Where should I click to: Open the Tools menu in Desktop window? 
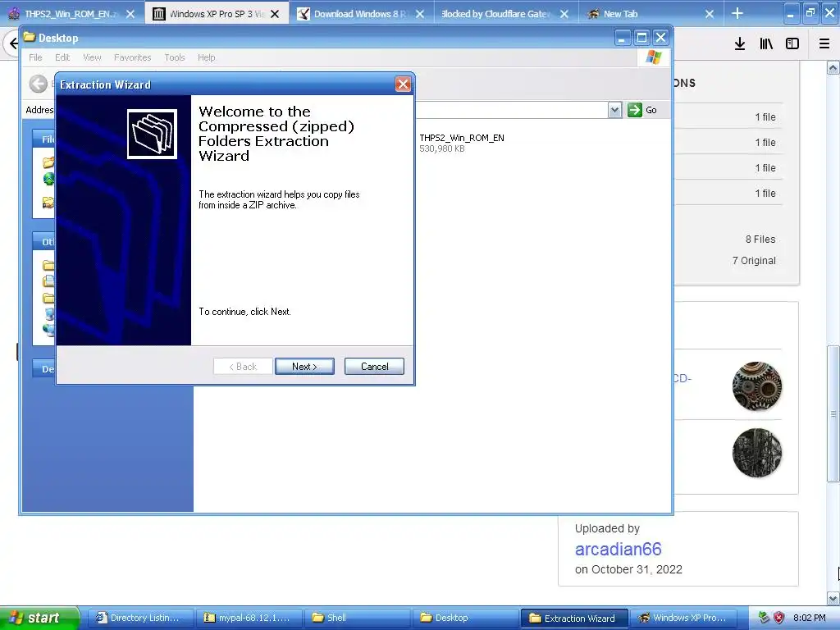(174, 57)
